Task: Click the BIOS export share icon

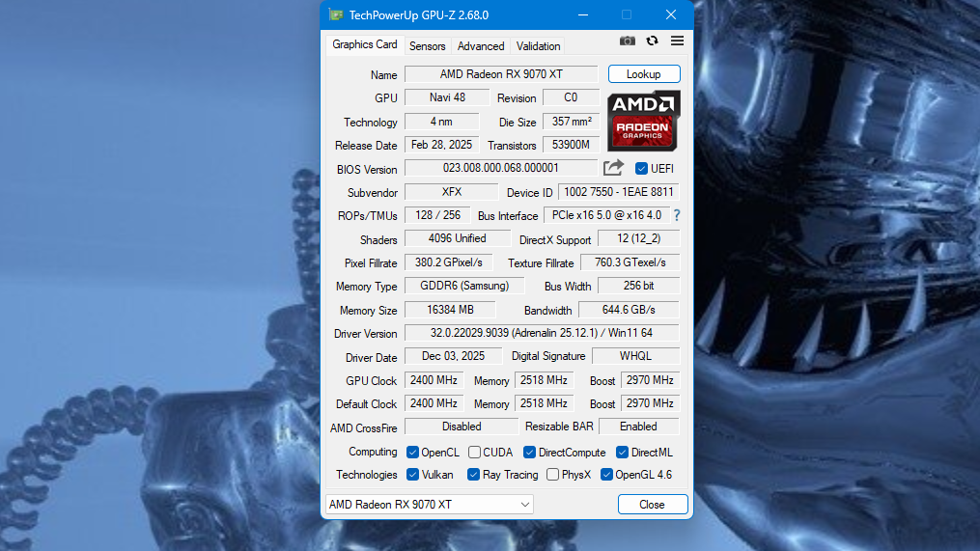Action: (x=613, y=168)
